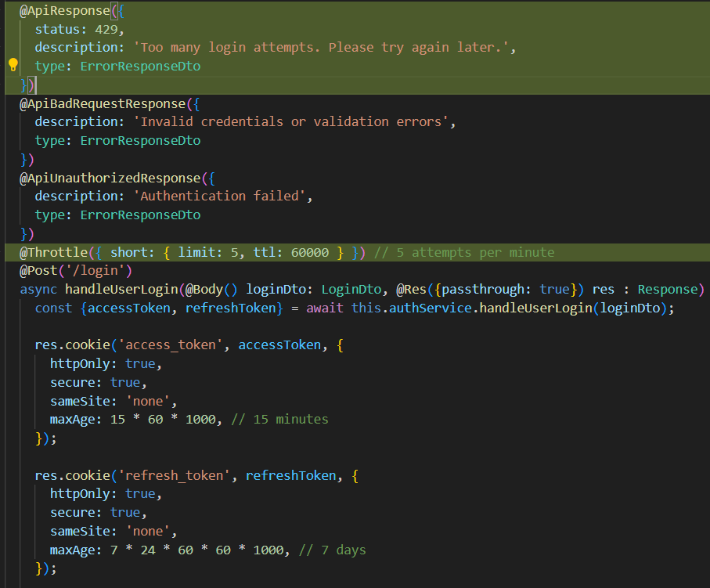The width and height of the screenshot is (710, 588).
Task: Click the 'access_token' cookie name string
Action: point(170,345)
